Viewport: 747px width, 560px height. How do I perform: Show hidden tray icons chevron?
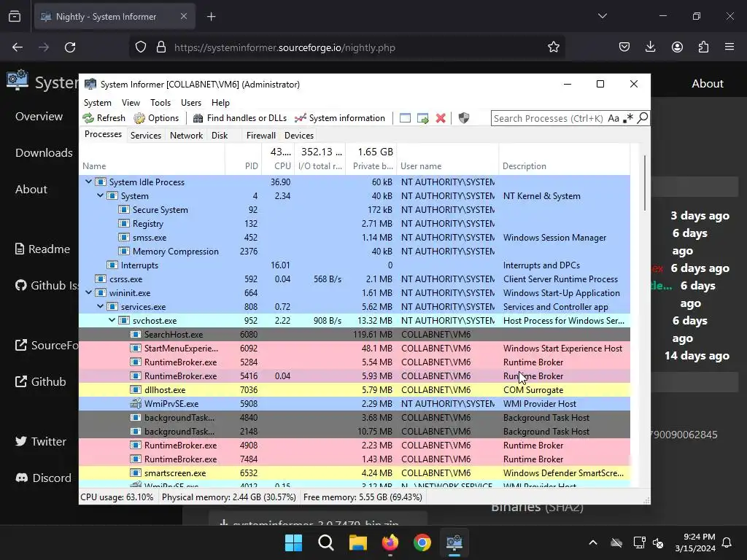(592, 542)
